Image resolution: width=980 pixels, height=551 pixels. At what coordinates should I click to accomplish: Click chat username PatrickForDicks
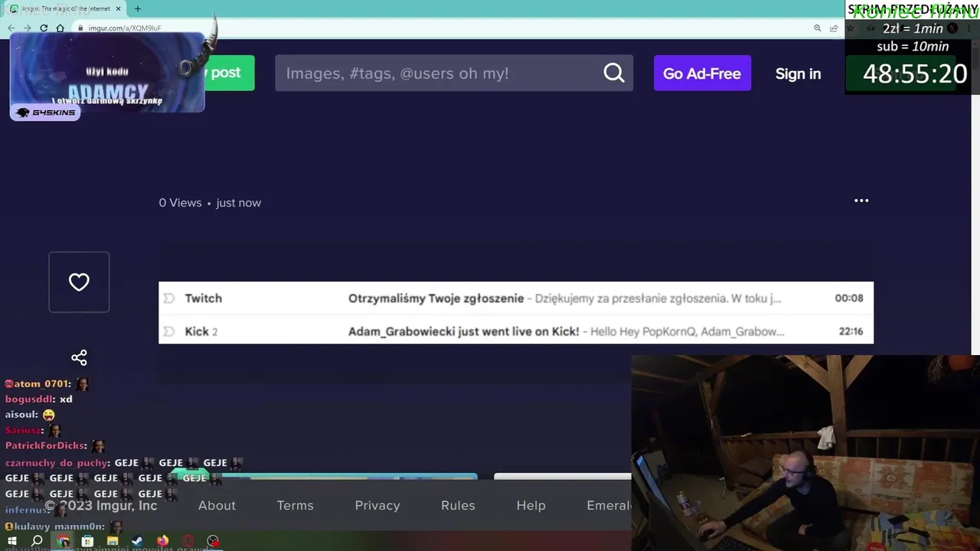point(44,445)
